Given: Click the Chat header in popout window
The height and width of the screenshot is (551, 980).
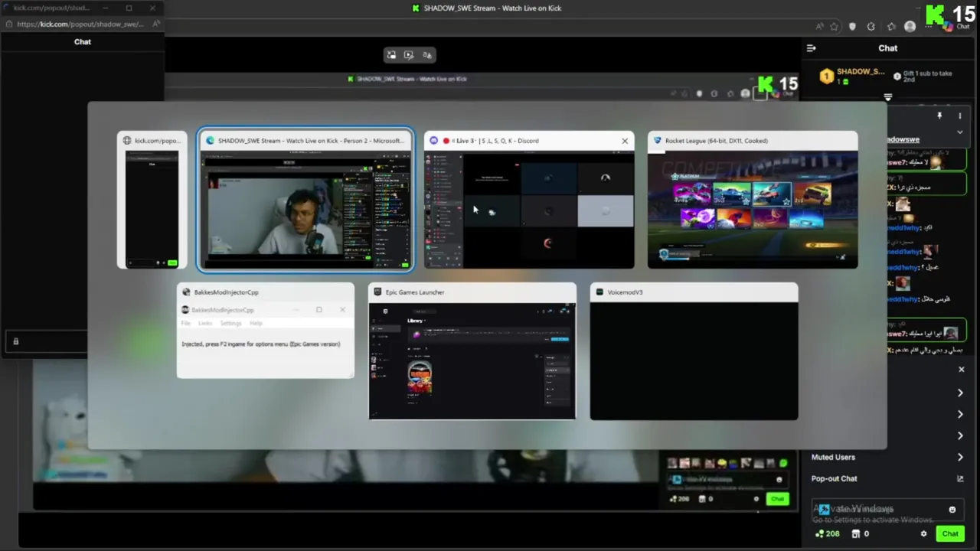Looking at the screenshot, I should pos(83,42).
